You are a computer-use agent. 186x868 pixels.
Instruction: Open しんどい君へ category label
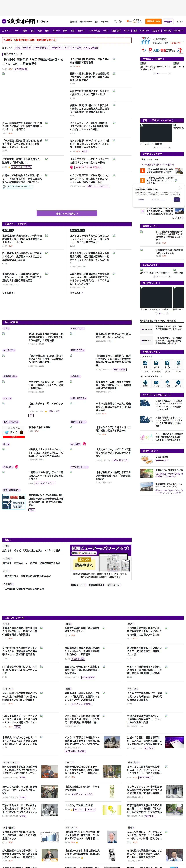77,230
